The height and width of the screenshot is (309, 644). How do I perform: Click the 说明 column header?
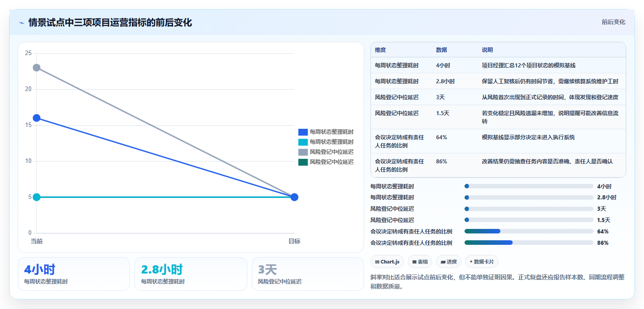click(x=487, y=50)
